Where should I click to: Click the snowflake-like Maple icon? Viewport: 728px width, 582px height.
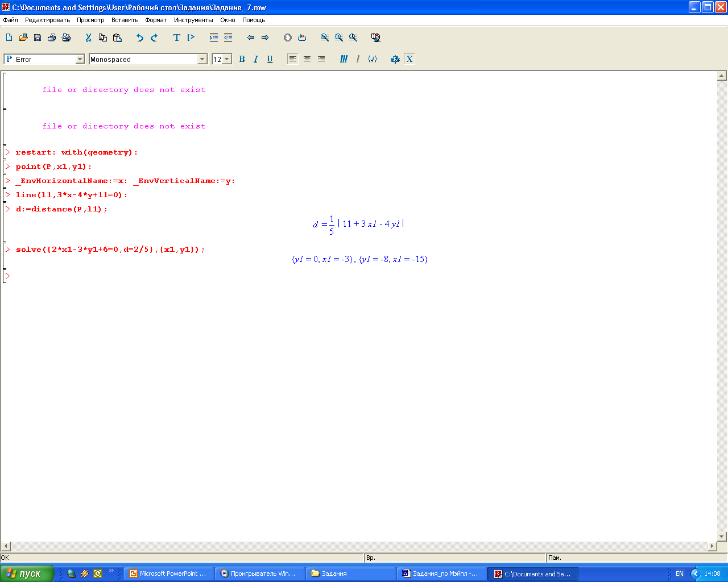point(395,59)
